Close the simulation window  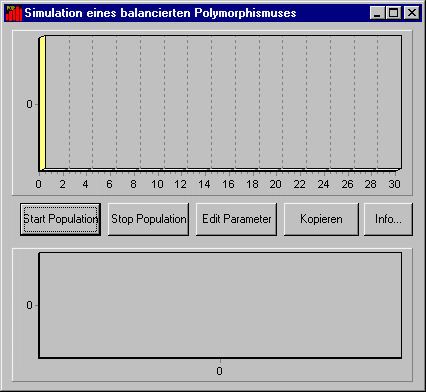(412, 13)
